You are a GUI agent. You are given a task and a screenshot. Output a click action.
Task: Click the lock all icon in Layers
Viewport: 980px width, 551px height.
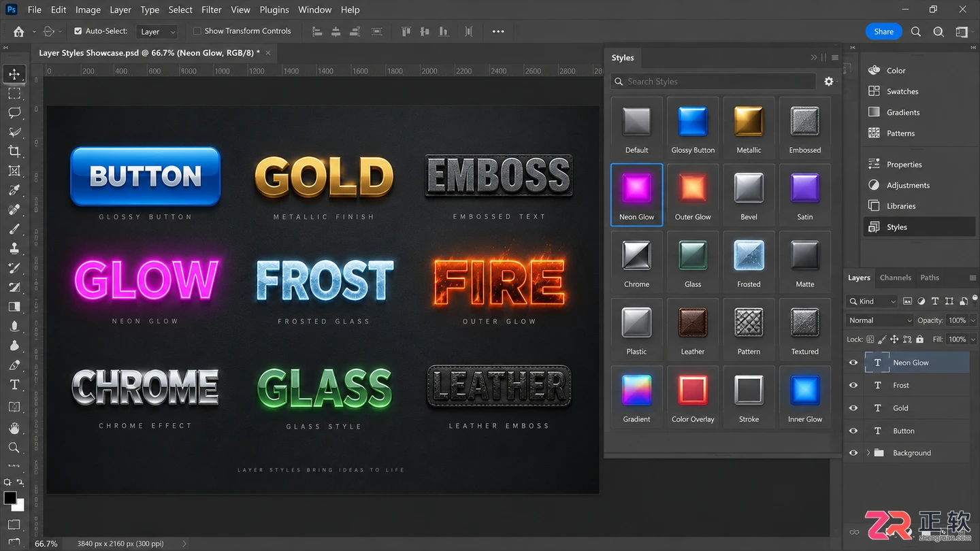[920, 339]
